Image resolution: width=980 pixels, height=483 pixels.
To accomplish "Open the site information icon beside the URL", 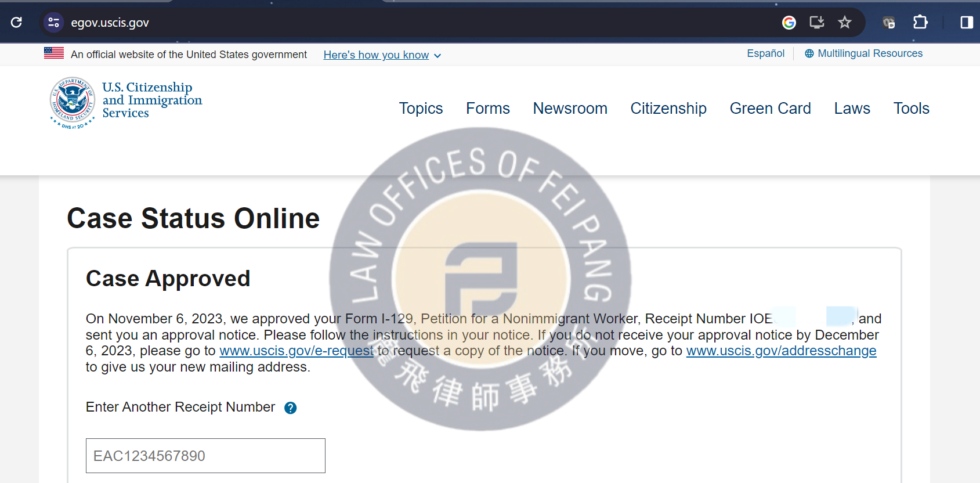I will tap(53, 23).
